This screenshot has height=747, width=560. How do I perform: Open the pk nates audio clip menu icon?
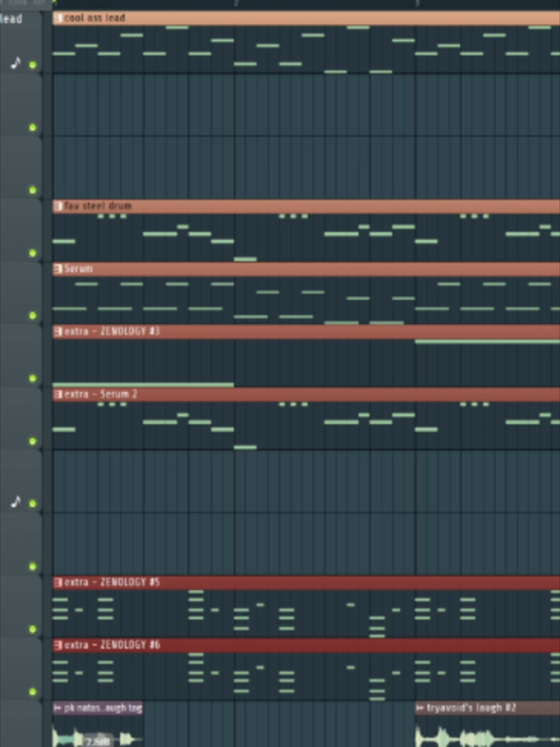(58, 708)
